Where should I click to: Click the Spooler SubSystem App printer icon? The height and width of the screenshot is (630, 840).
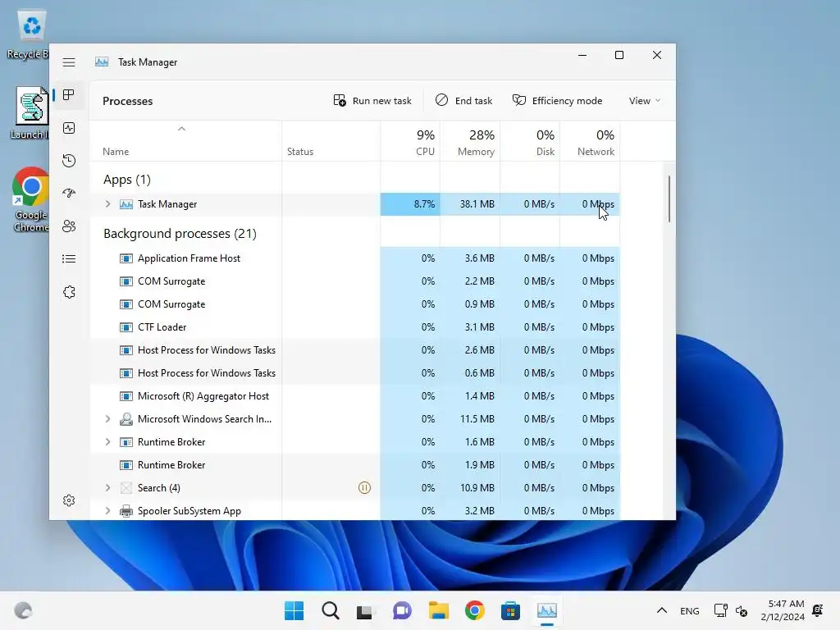[126, 511]
